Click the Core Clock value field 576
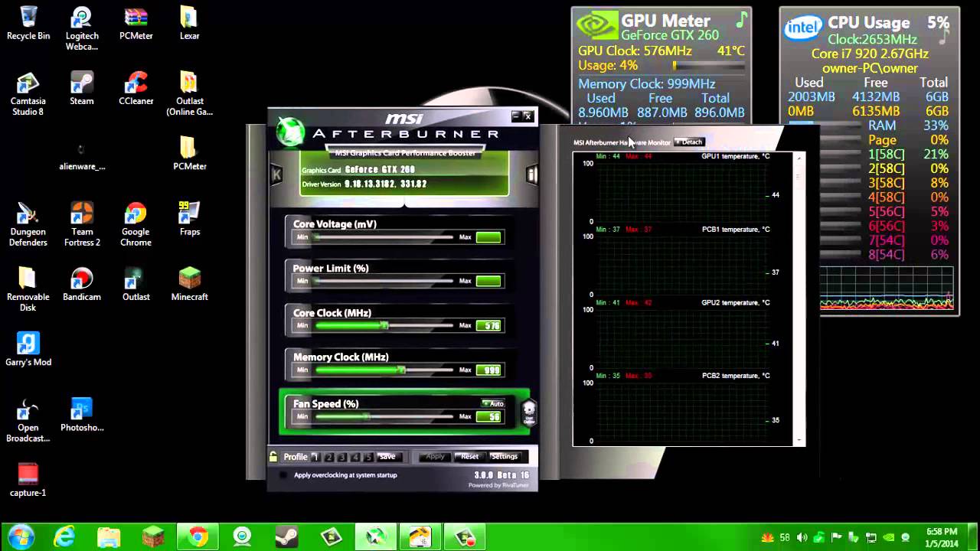The height and width of the screenshot is (551, 980). 488,326
